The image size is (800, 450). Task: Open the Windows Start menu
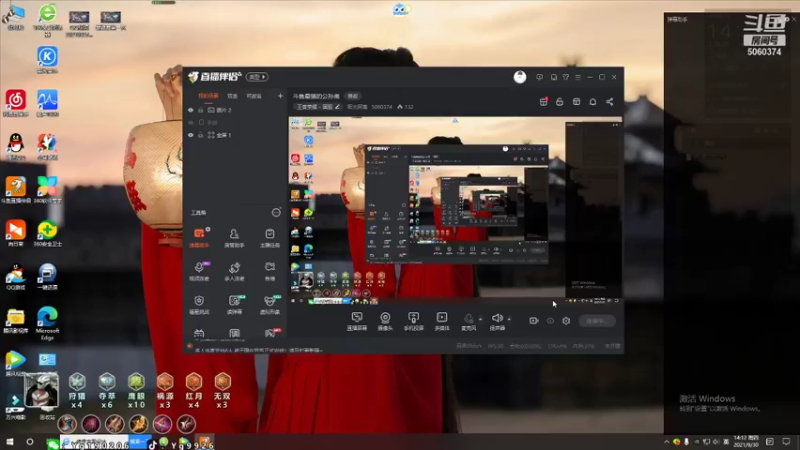pyautogui.click(x=10, y=442)
